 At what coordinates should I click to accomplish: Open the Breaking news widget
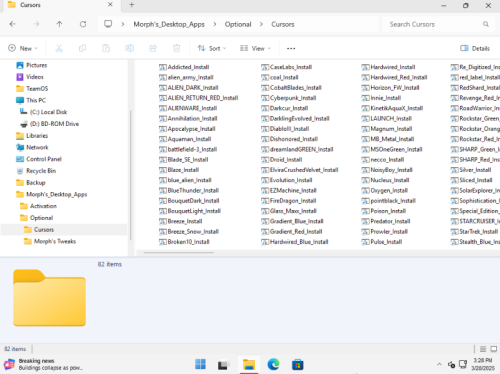tap(43, 364)
